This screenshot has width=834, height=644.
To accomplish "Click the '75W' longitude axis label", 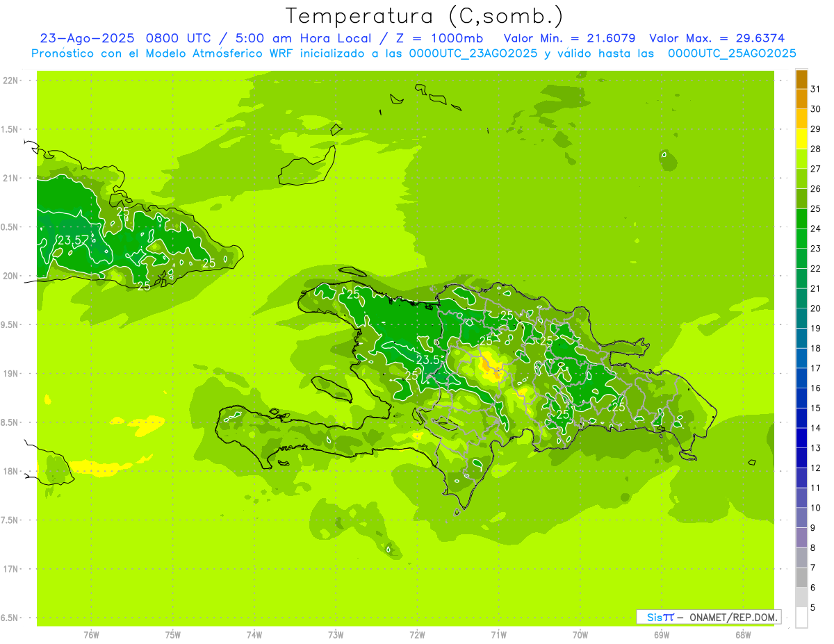I will pos(173,634).
